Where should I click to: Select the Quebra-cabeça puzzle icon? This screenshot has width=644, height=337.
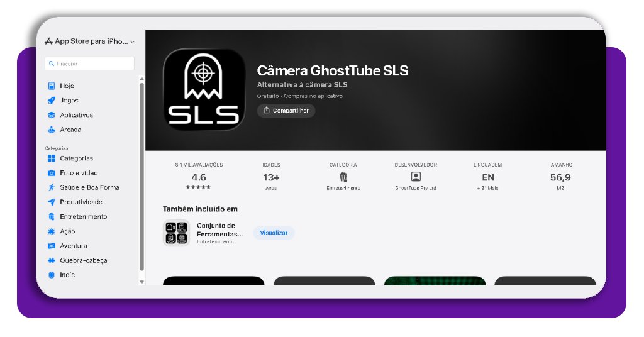[52, 260]
